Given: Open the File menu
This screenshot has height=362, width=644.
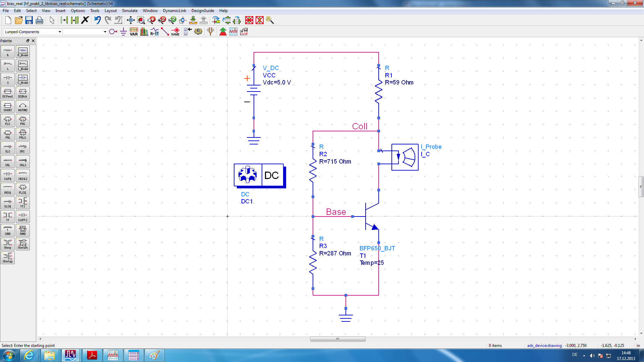Looking at the screenshot, I should (x=6, y=11).
